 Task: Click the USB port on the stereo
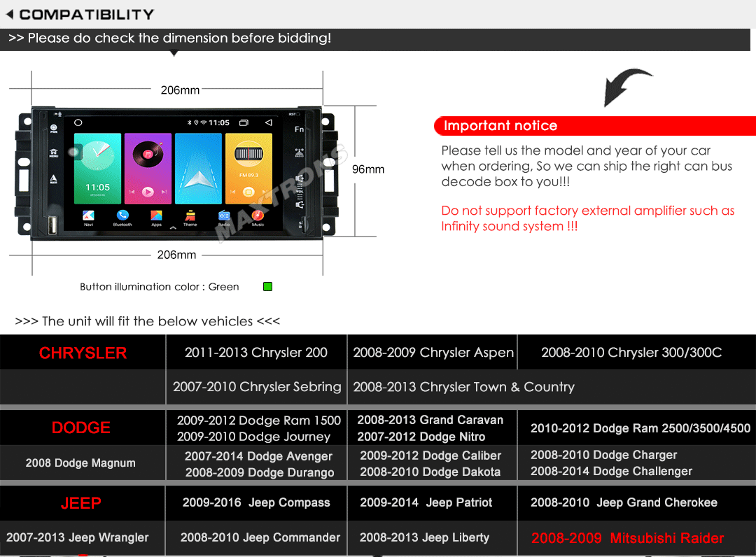[x=52, y=225]
